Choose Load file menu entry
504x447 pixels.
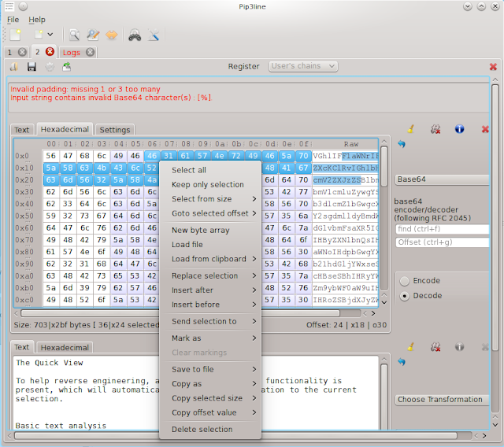tap(210, 245)
